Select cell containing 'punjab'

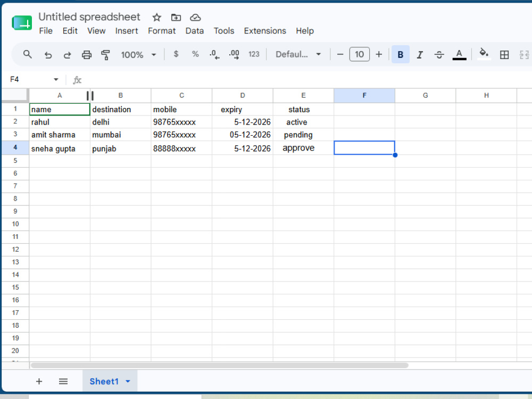click(x=120, y=148)
